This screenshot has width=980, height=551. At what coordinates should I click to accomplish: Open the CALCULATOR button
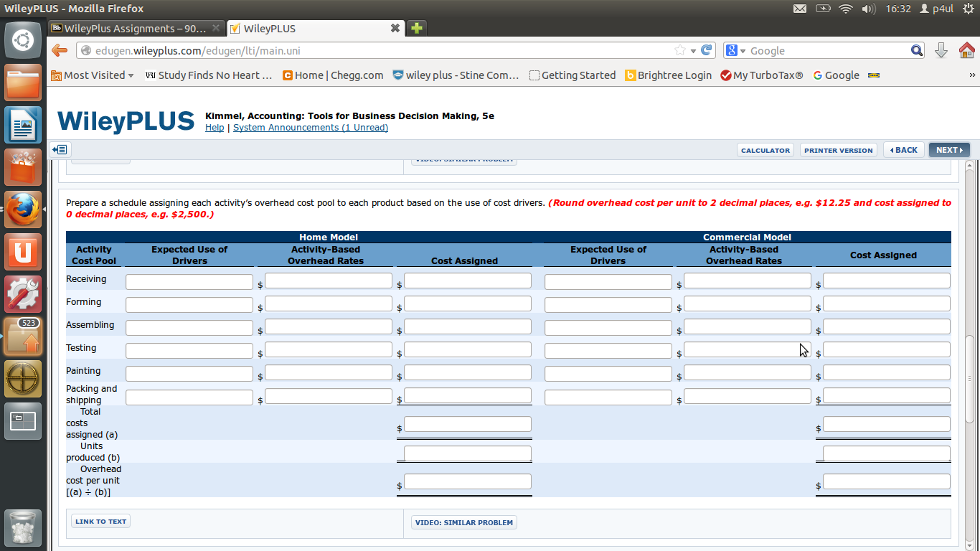[765, 150]
